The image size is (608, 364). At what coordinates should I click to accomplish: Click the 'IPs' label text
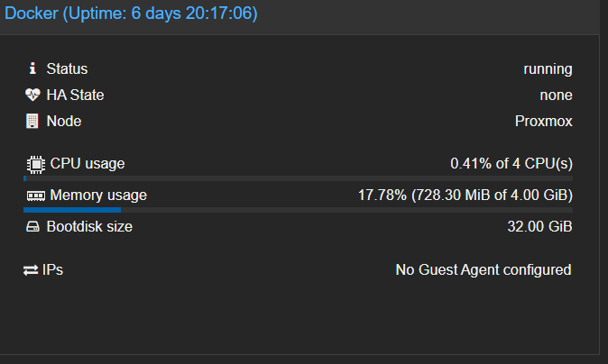coord(52,269)
